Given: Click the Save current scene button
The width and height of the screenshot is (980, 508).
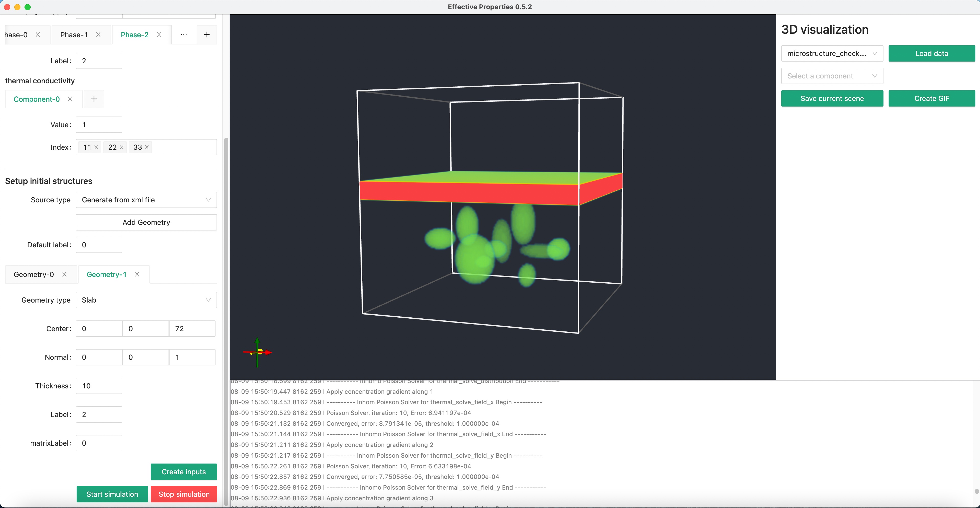Looking at the screenshot, I should click(x=832, y=99).
